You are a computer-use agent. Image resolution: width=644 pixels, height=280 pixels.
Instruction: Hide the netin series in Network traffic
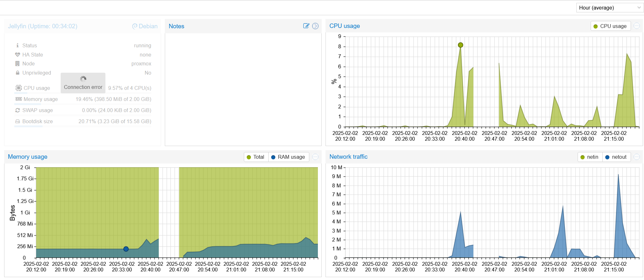pos(589,157)
